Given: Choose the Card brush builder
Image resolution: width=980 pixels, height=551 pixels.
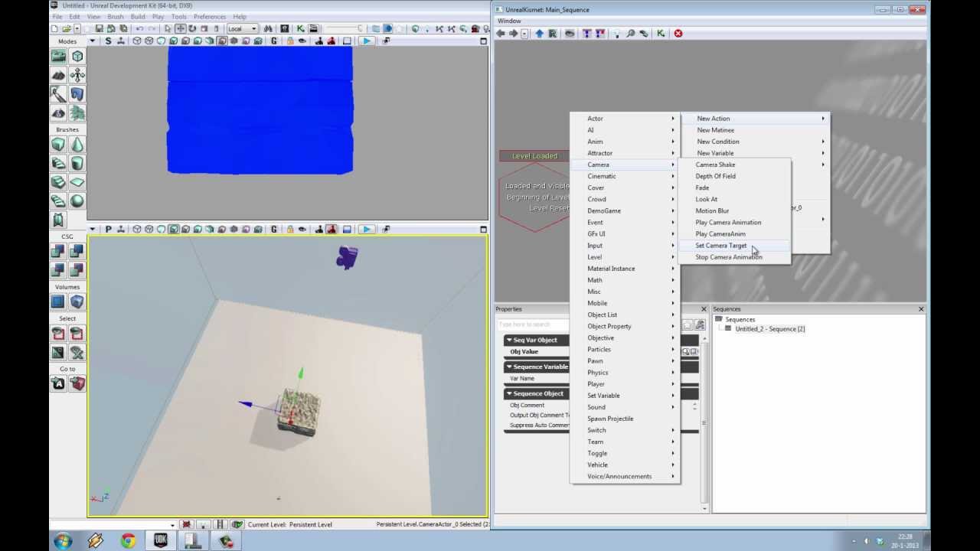Looking at the screenshot, I should click(x=58, y=220).
